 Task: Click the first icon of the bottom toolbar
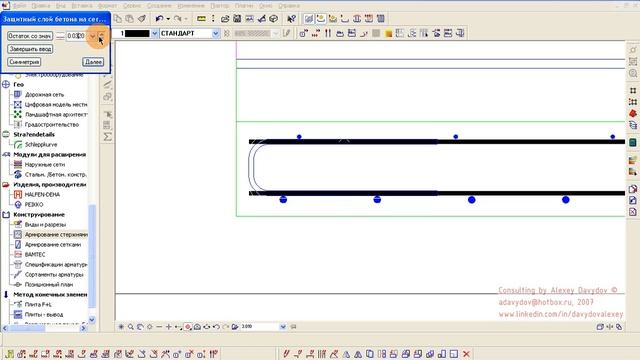pyautogui.click(x=9, y=354)
